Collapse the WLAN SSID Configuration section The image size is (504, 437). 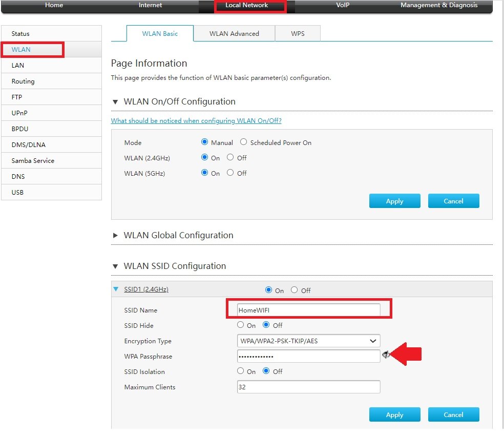[x=115, y=266]
